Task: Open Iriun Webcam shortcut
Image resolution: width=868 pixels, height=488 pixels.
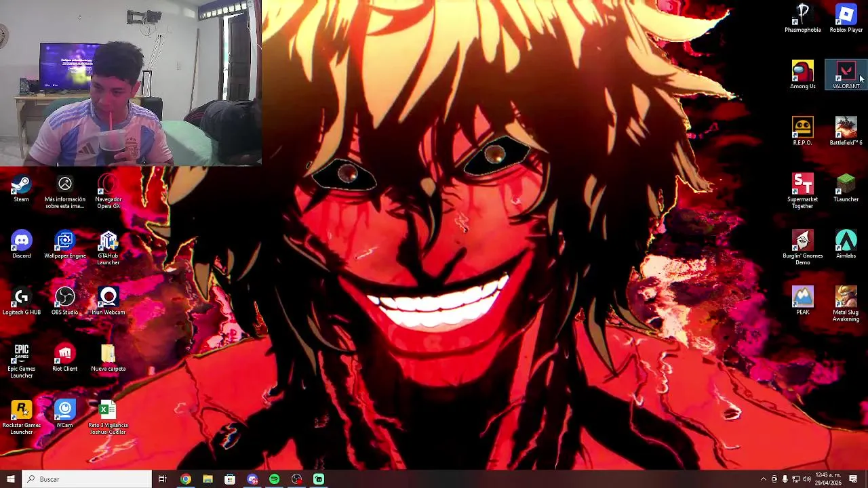Action: tap(108, 301)
